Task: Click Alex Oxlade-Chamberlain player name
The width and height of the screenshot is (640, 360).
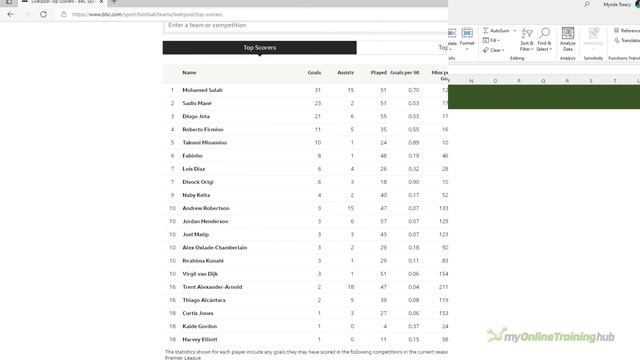Action: [215, 247]
